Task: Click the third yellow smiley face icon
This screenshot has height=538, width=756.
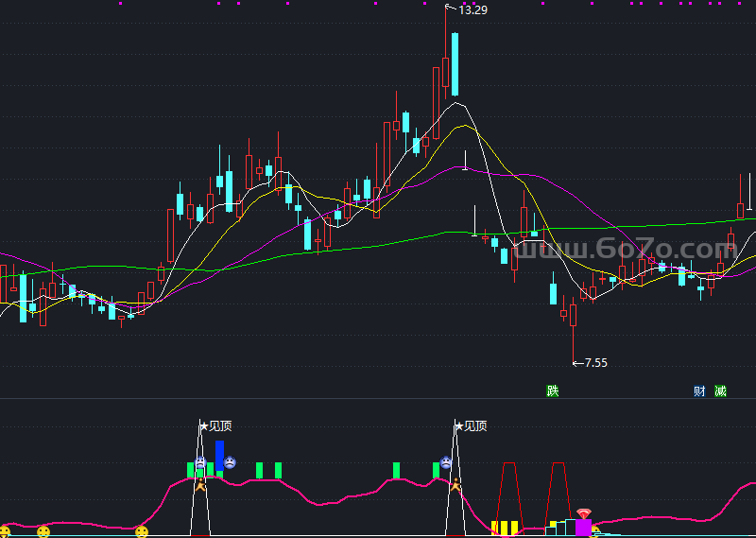Action: pos(142,531)
